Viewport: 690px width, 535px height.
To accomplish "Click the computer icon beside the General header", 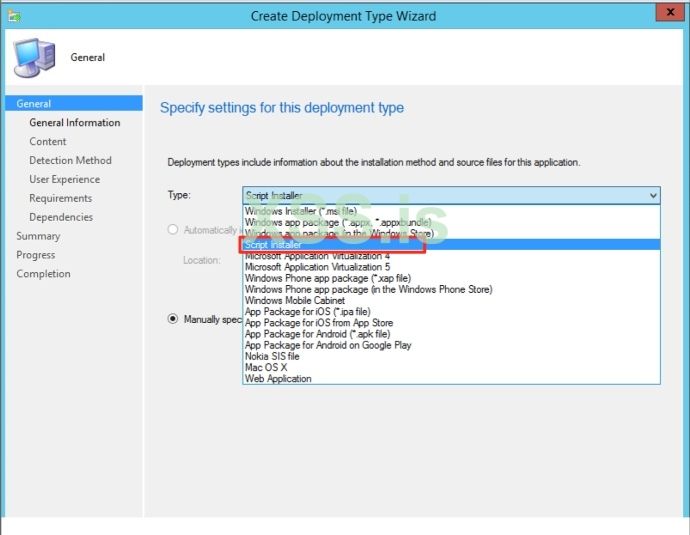I will pyautogui.click(x=34, y=58).
